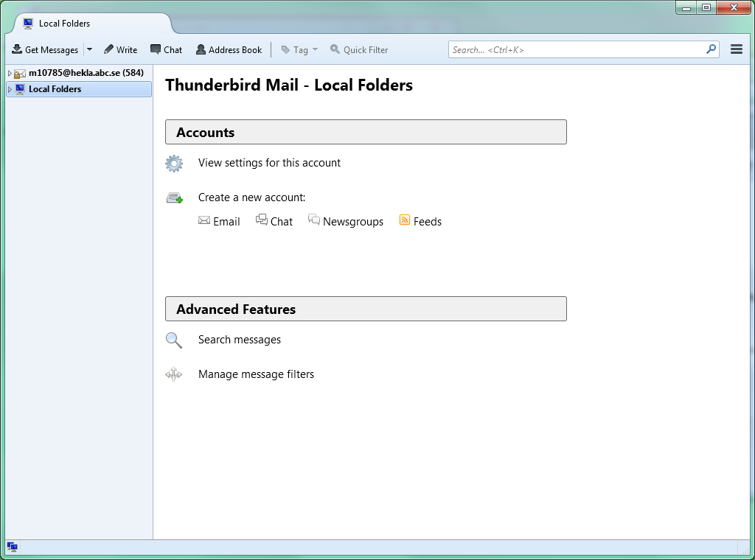Image resolution: width=755 pixels, height=560 pixels.
Task: Create a new Chat account
Action: pos(274,221)
